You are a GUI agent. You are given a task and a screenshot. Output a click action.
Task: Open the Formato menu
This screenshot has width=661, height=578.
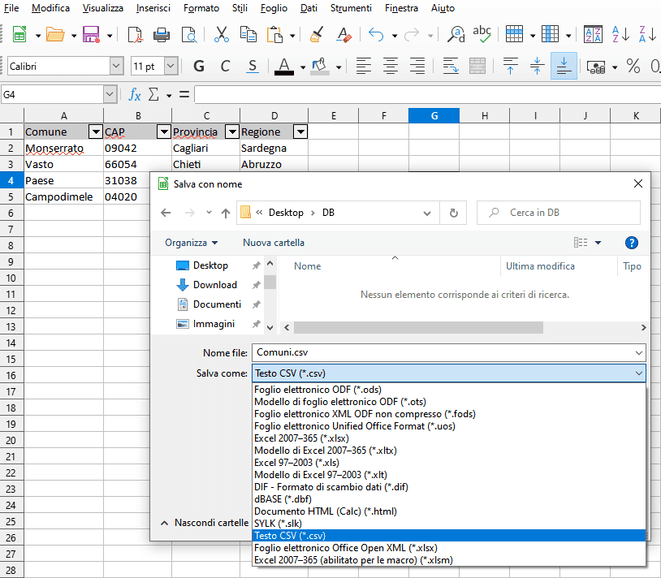coord(201,8)
